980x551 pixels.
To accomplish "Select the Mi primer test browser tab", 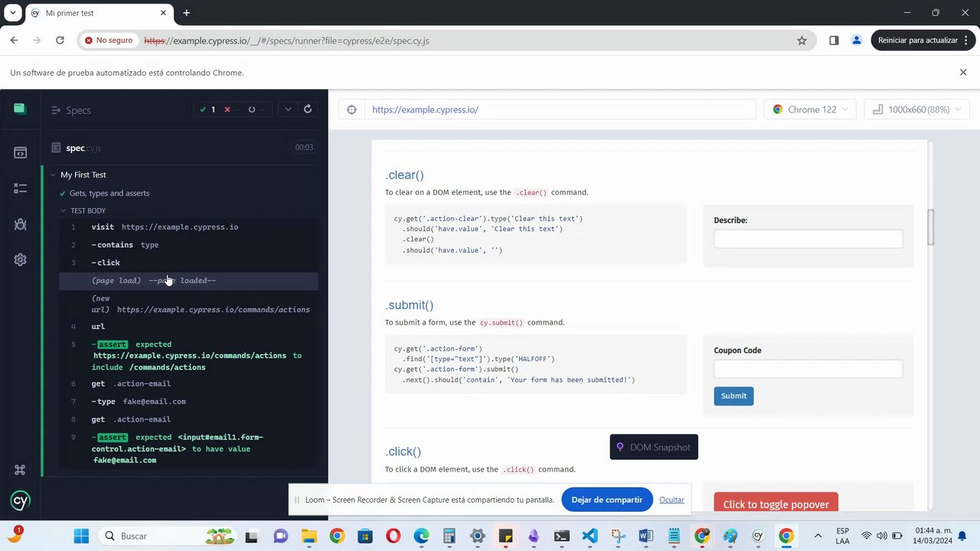I will [98, 13].
